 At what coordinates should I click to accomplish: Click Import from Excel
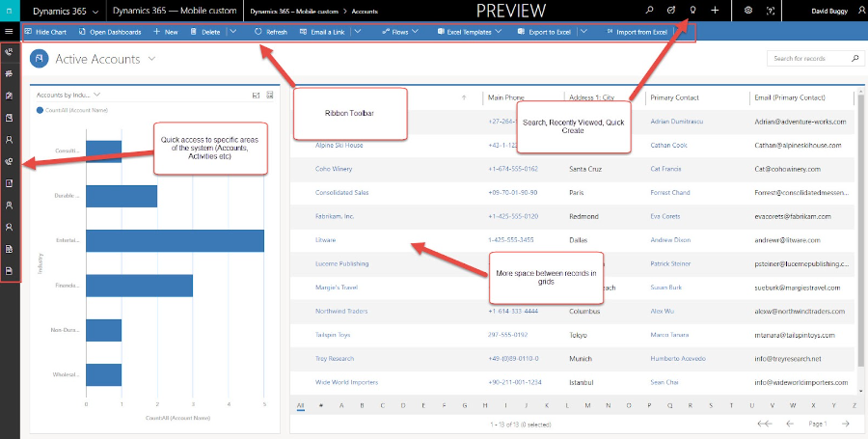tap(637, 32)
